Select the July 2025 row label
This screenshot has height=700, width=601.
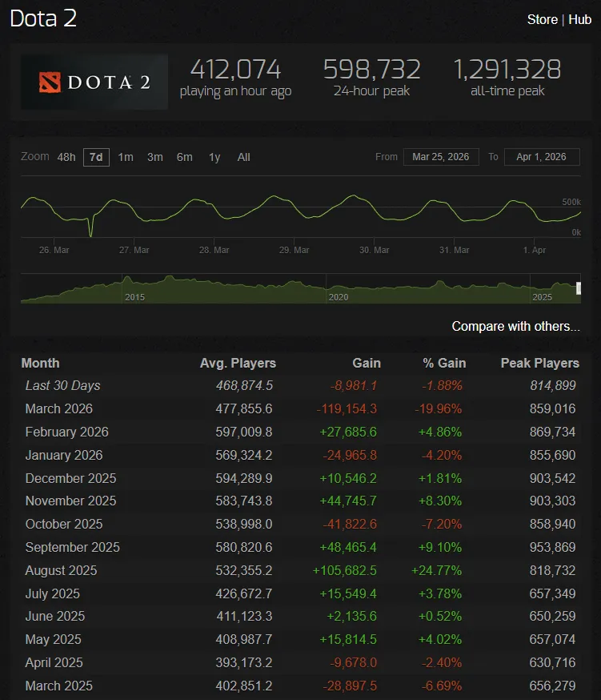pyautogui.click(x=52, y=593)
